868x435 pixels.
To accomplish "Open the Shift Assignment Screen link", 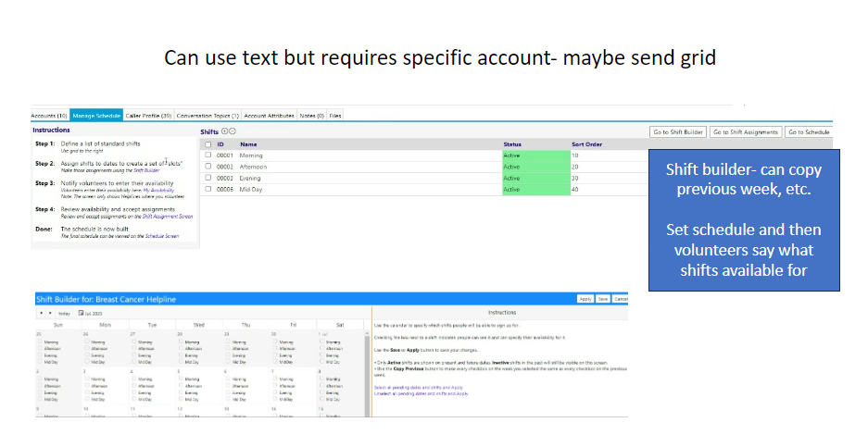I will 168,217.
